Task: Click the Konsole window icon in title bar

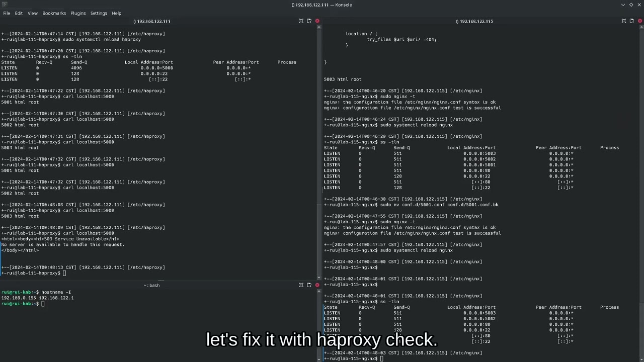Action: [x=5, y=5]
